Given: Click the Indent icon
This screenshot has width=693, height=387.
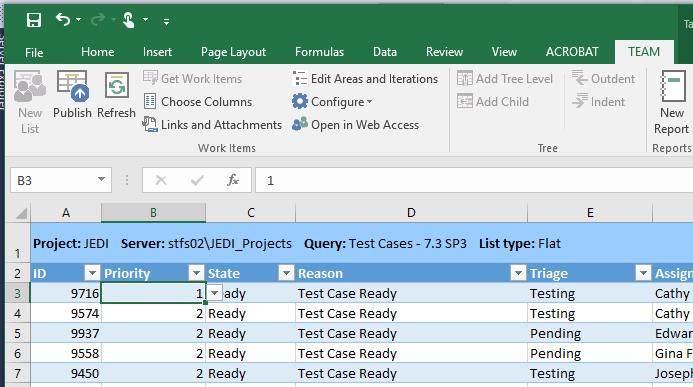Looking at the screenshot, I should [579, 101].
